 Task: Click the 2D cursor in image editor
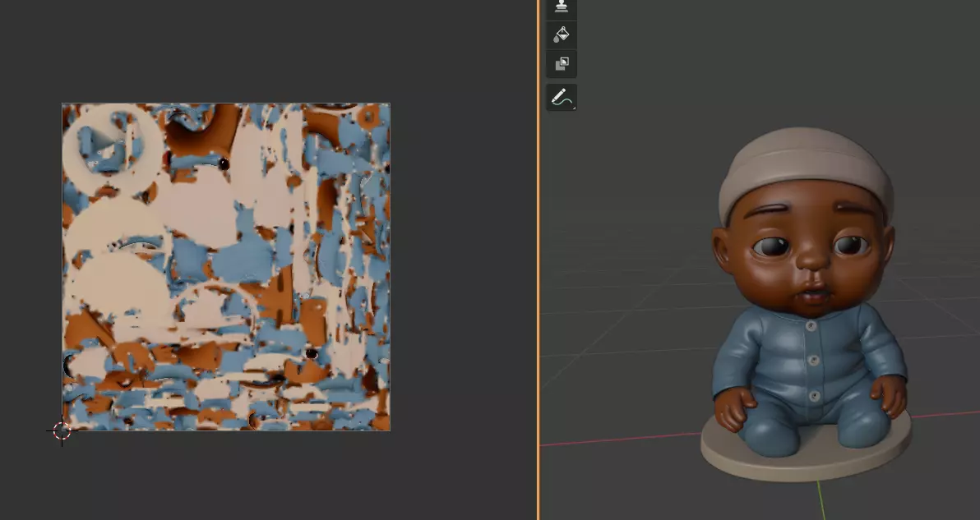(62, 430)
